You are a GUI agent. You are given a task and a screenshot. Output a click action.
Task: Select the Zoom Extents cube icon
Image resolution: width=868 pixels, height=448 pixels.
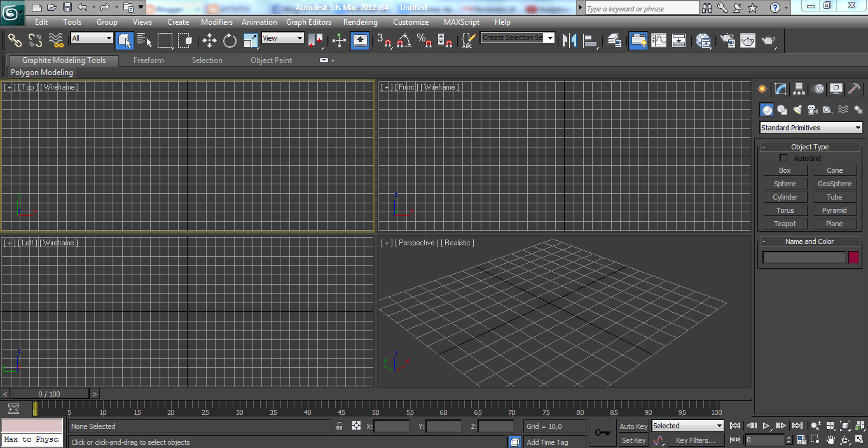(844, 426)
